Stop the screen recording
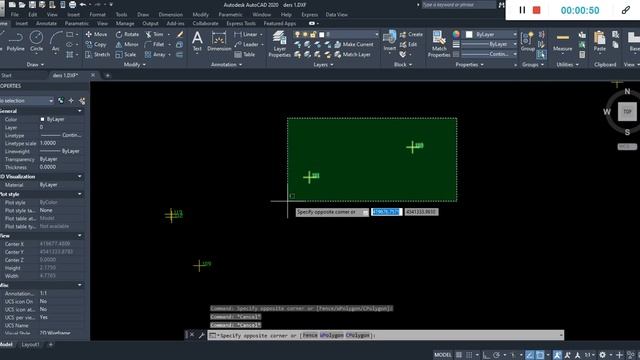 [537, 10]
